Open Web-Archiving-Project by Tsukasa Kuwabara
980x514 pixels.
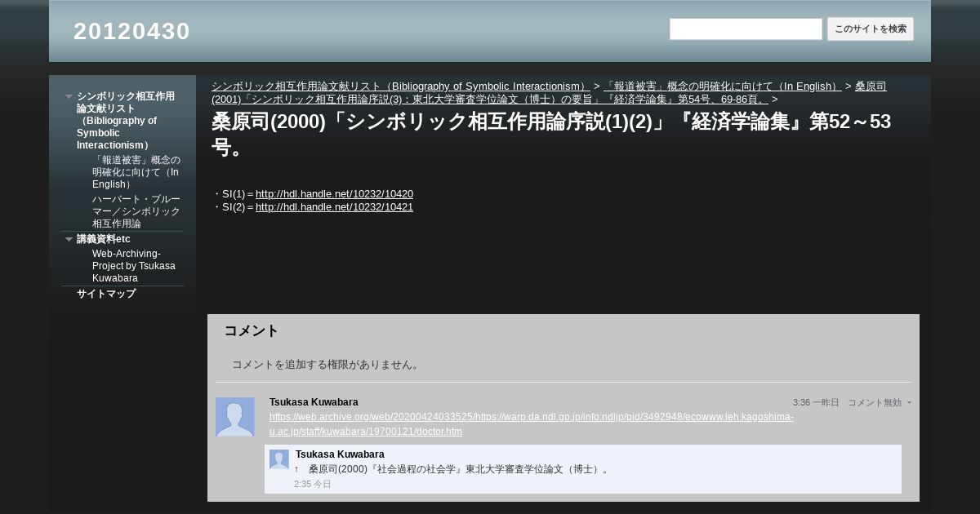tap(135, 266)
